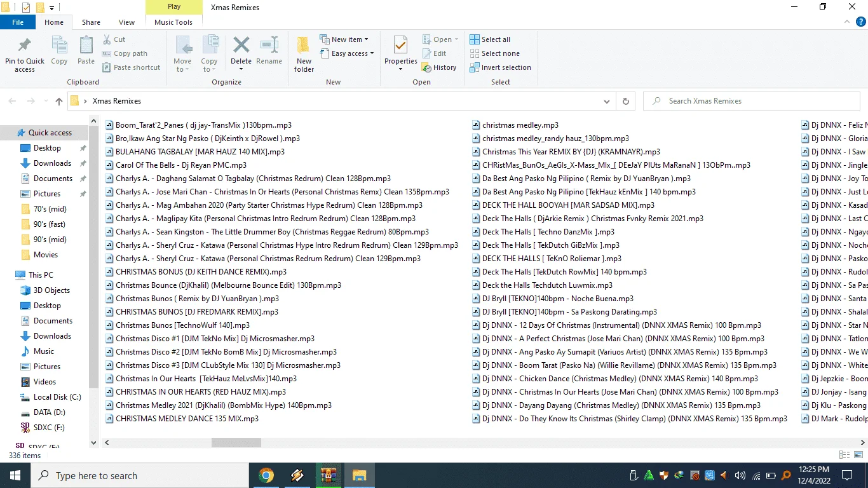Select file Deck the Halls Techdutch Luwmix.mp3
868x488 pixels.
pos(547,285)
